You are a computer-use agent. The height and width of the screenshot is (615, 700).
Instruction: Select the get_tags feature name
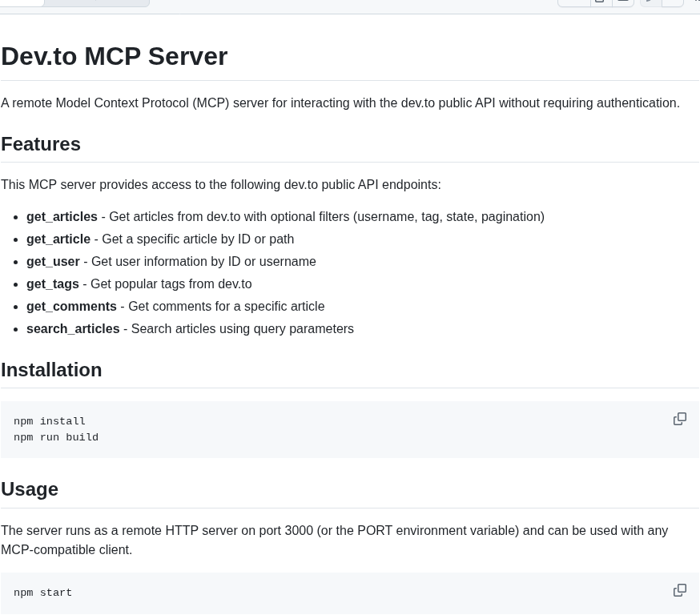[x=53, y=284]
